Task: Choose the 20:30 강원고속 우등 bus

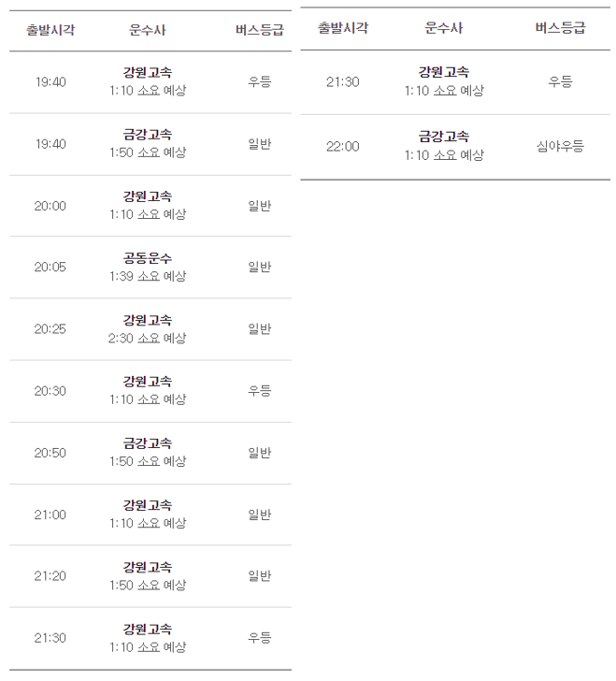Action: pos(150,391)
